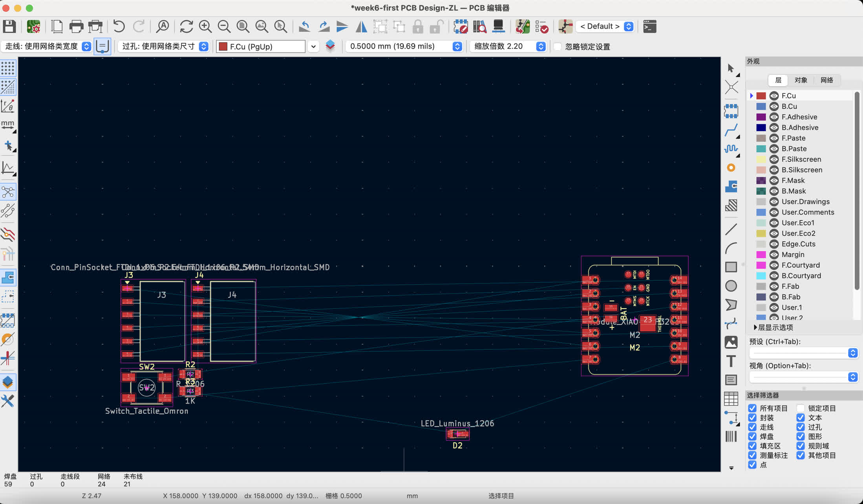Open the 缩放倍数 2.20 zoom dropdown
This screenshot has width=863, height=504.
[x=508, y=46]
